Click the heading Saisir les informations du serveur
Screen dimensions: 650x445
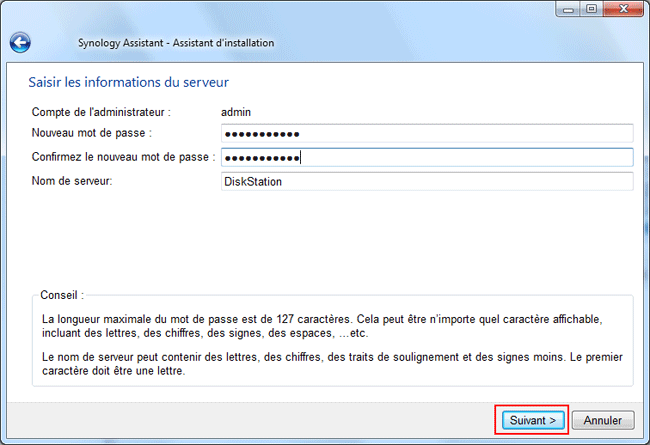click(134, 81)
